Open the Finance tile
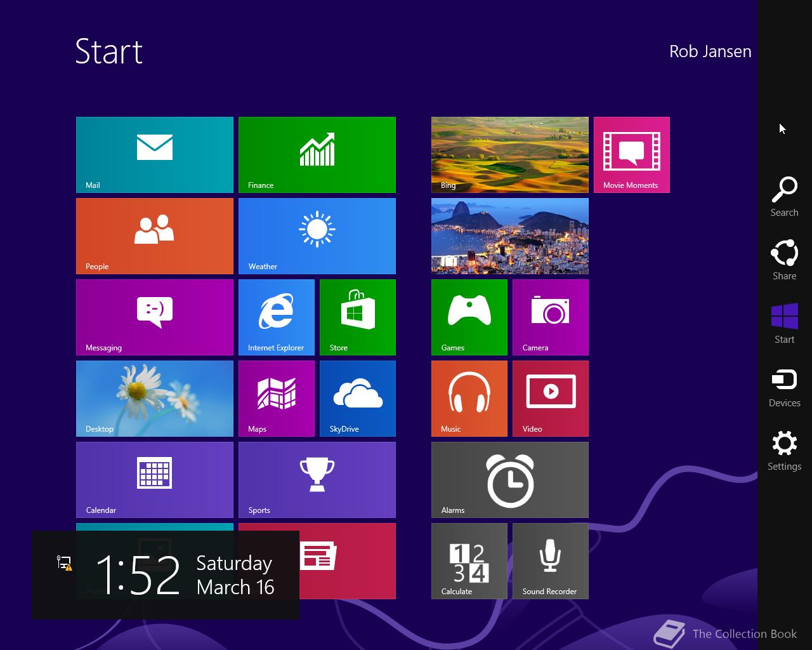Viewport: 812px width, 650px height. click(317, 155)
